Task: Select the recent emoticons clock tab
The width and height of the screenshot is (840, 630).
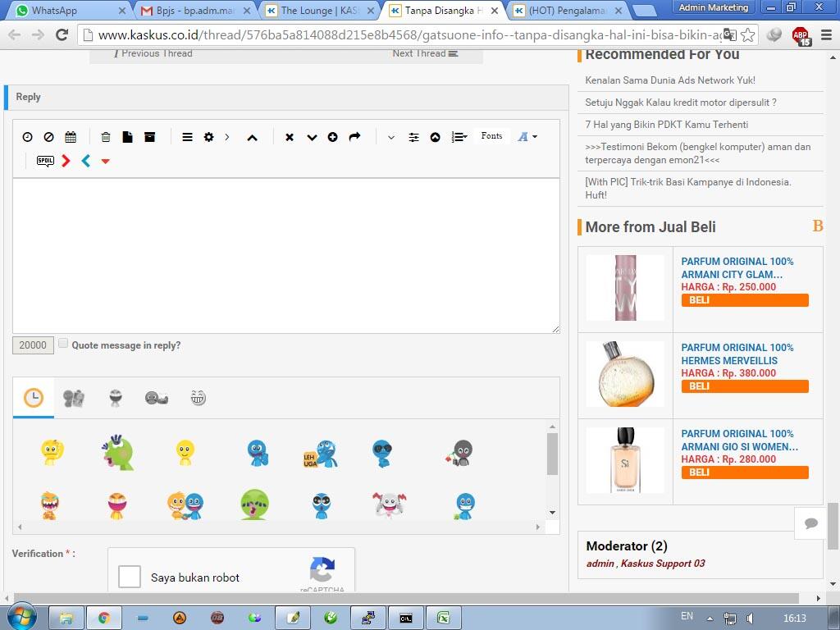Action: [33, 398]
